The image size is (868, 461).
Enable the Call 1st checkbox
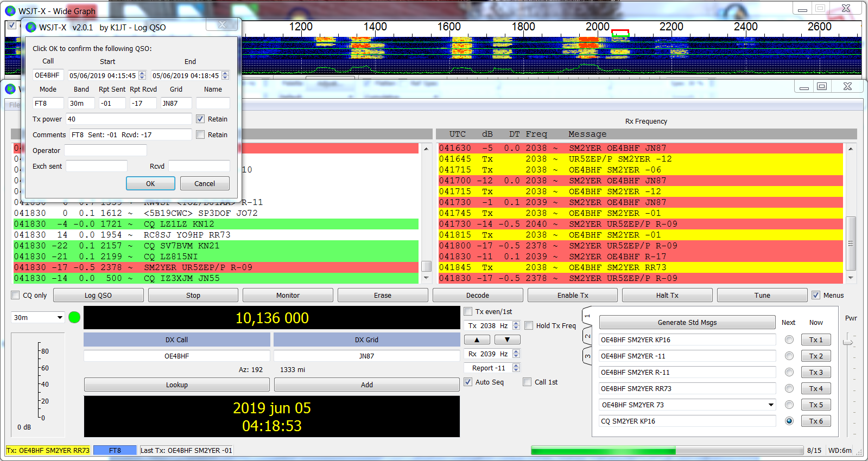point(527,382)
